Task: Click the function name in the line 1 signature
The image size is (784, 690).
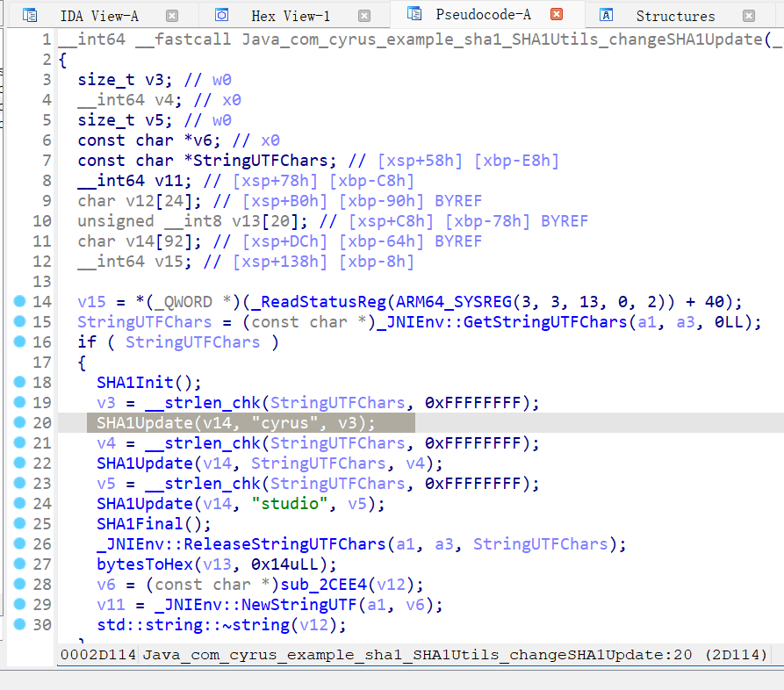Action: click(502, 40)
